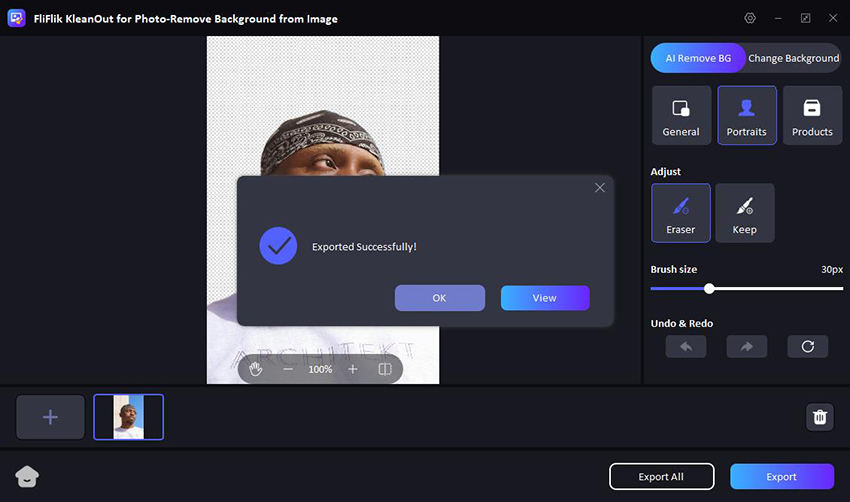
Task: Switch to the AI Remove BG tab
Action: click(698, 58)
